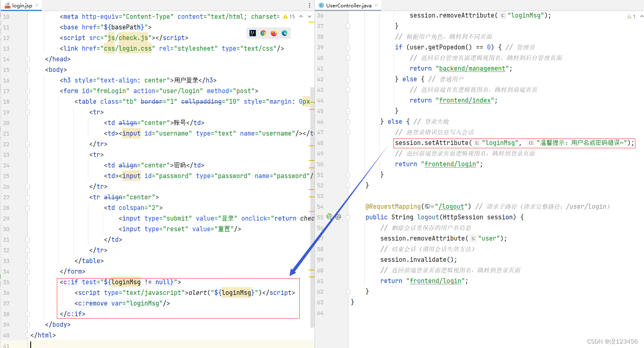
Task: Follow the "backend/management" view link
Action: click(x=472, y=69)
